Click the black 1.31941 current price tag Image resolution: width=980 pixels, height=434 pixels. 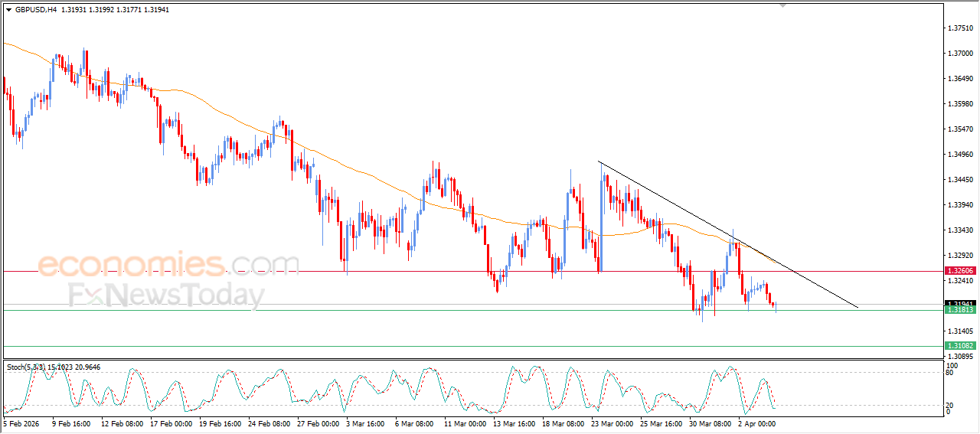click(960, 303)
